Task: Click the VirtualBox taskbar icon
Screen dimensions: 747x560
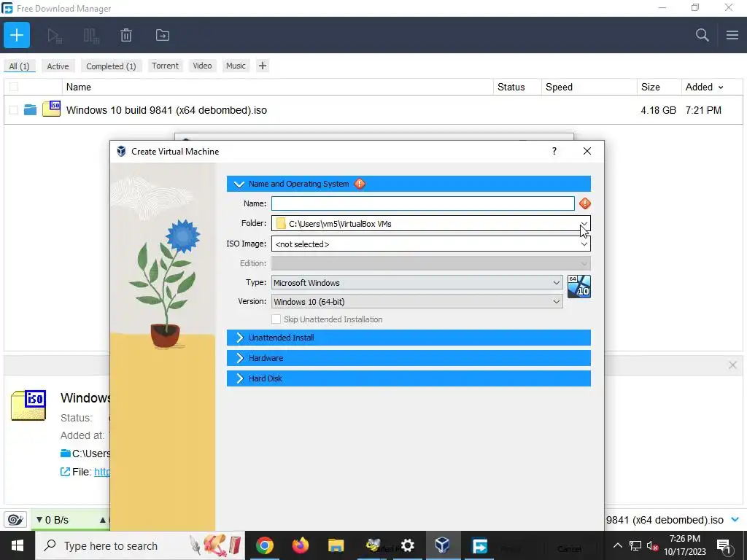Action: click(x=443, y=545)
